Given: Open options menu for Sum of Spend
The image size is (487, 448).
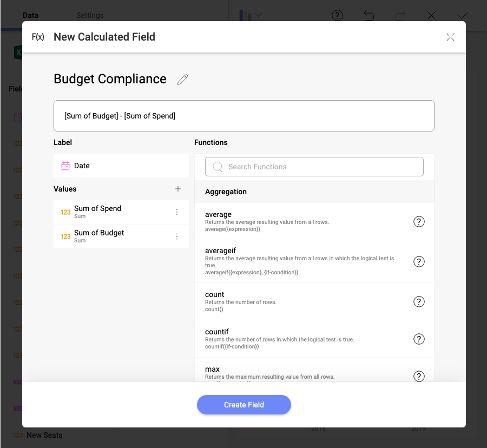Looking at the screenshot, I should pos(177,212).
